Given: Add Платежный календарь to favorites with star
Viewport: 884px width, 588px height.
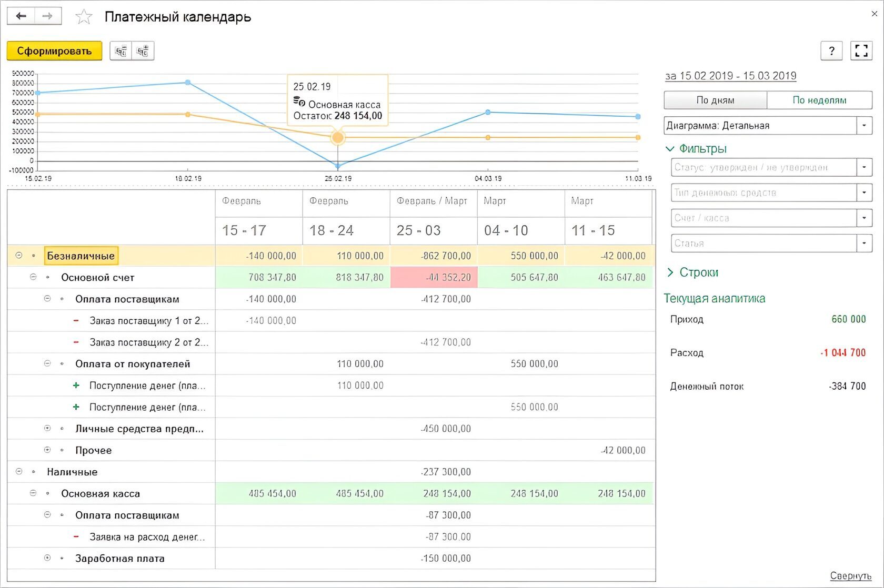Looking at the screenshot, I should click(x=84, y=17).
